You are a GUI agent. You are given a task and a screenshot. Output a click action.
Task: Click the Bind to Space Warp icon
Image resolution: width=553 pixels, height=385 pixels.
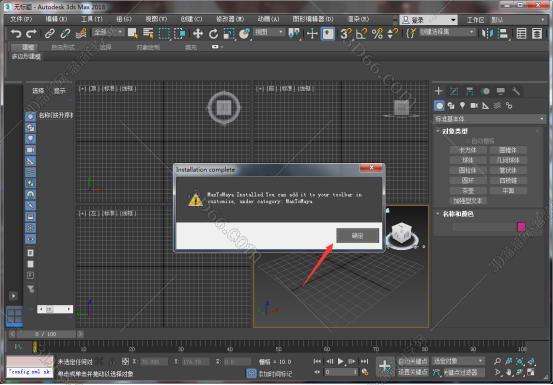(x=81, y=33)
